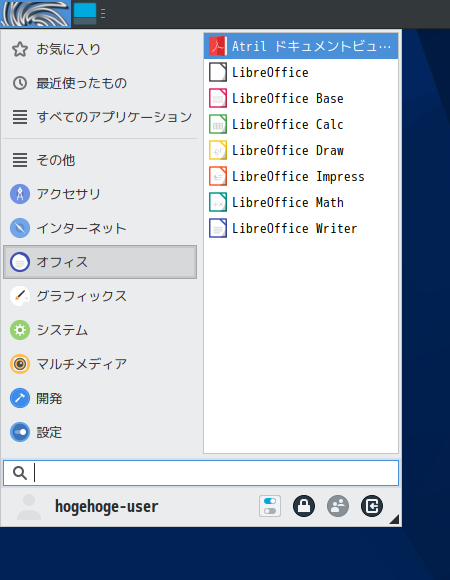This screenshot has width=450, height=580.
Task: Launch LibreOffice Draw
Action: click(x=301, y=151)
